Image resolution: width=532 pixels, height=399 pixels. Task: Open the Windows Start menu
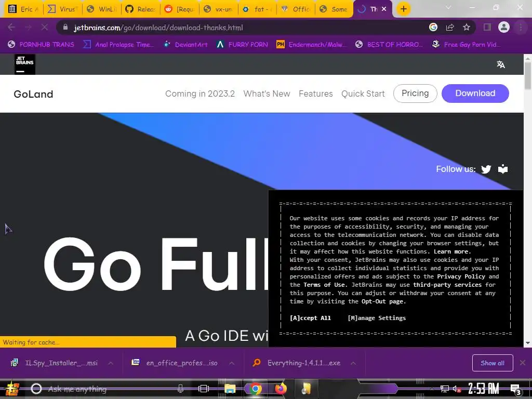pos(12,389)
